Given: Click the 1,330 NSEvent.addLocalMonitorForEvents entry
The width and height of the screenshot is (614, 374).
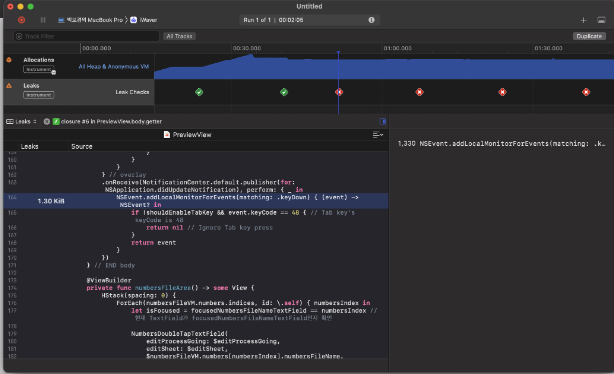Looking at the screenshot, I should point(501,144).
